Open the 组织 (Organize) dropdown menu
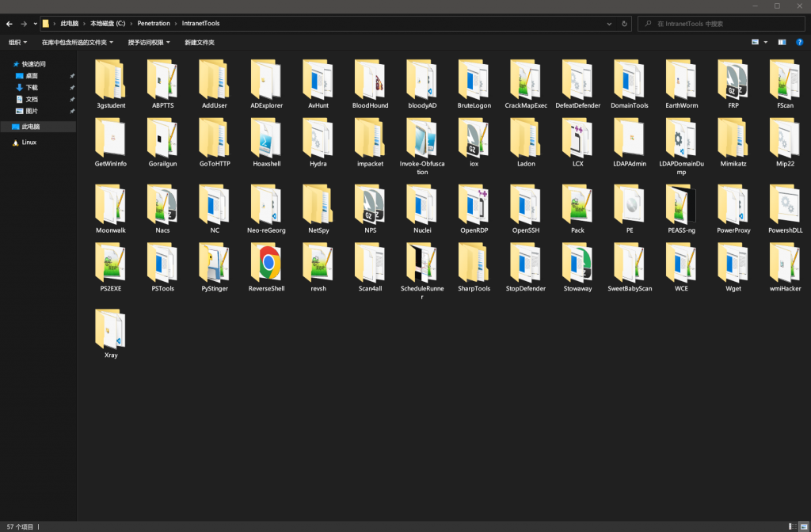Screen dimensions: 811x532 pyautogui.click(x=17, y=43)
